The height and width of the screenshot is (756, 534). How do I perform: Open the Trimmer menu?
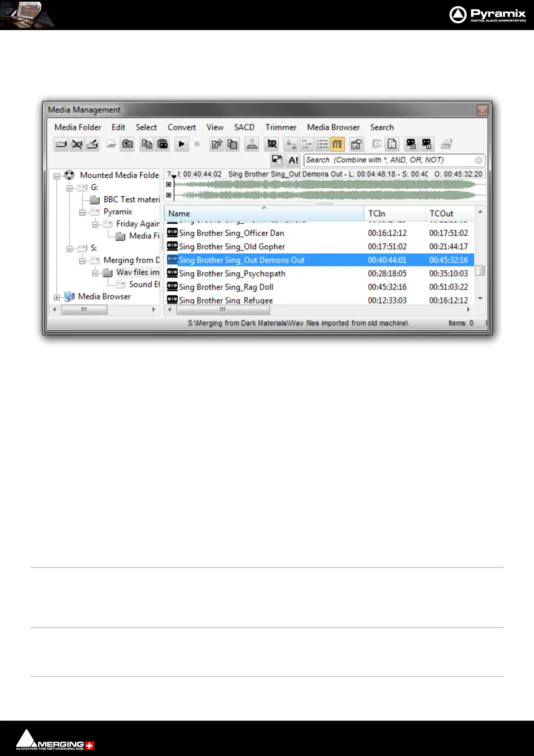(x=281, y=127)
